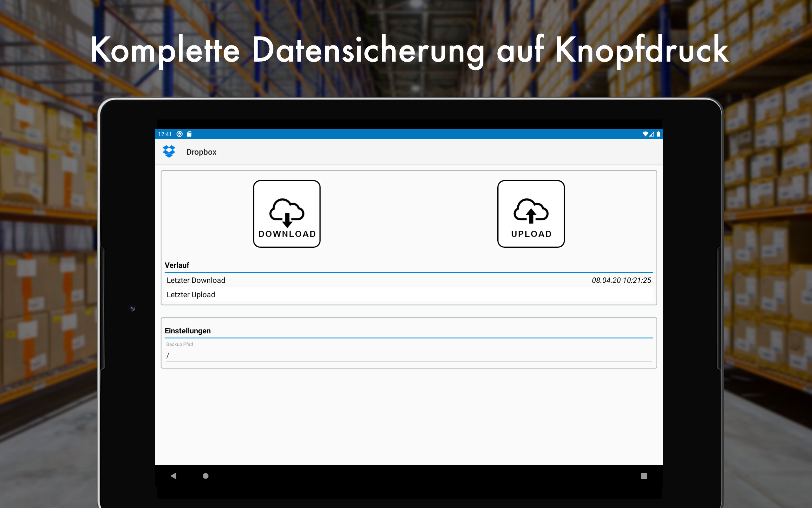
Task: Tap the circular sync status bar icon
Action: tap(180, 134)
